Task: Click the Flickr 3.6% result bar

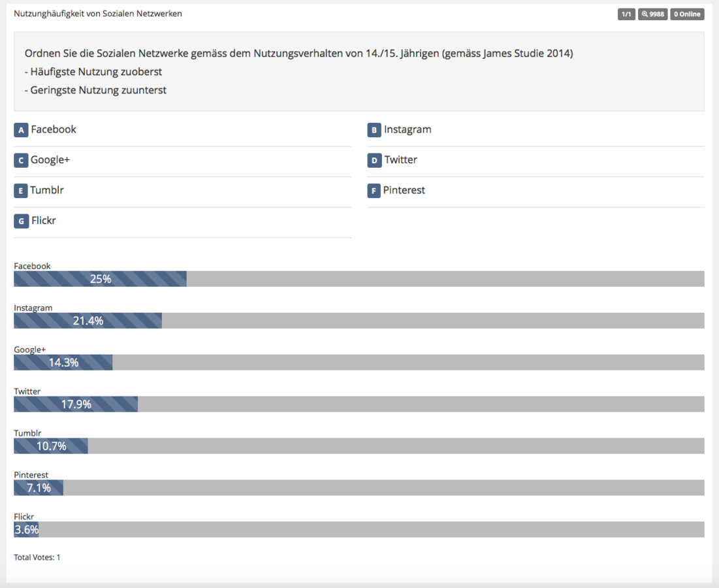Action: (x=26, y=530)
